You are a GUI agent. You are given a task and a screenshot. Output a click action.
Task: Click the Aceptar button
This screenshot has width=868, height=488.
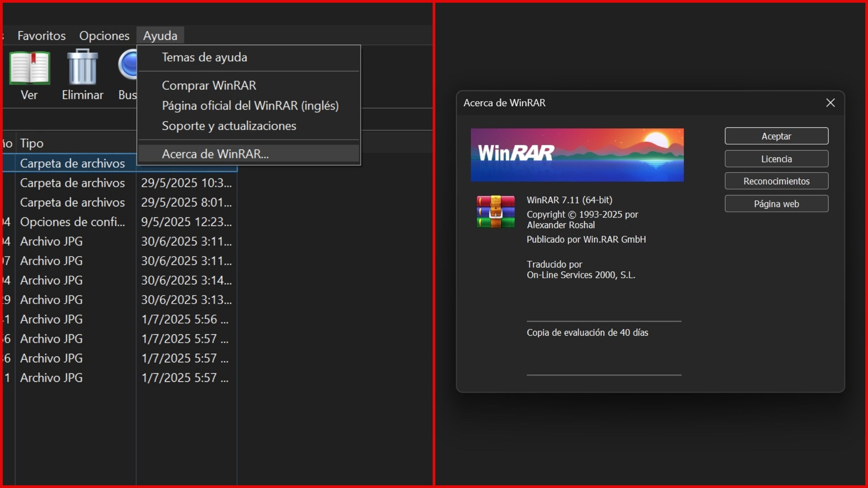776,136
